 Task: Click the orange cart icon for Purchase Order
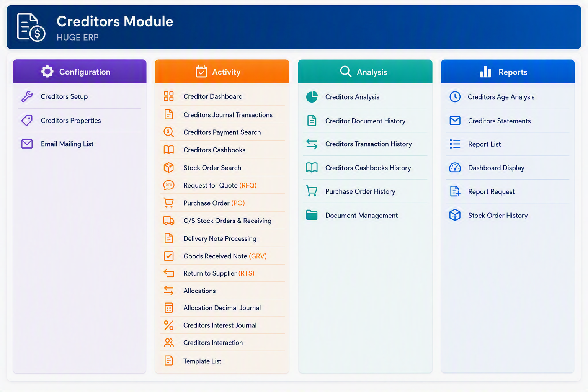(169, 203)
